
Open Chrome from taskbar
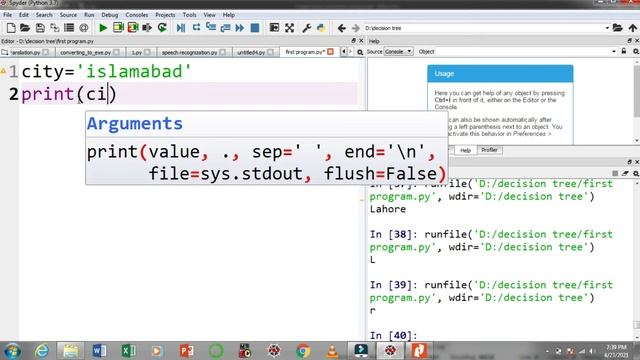(303, 351)
